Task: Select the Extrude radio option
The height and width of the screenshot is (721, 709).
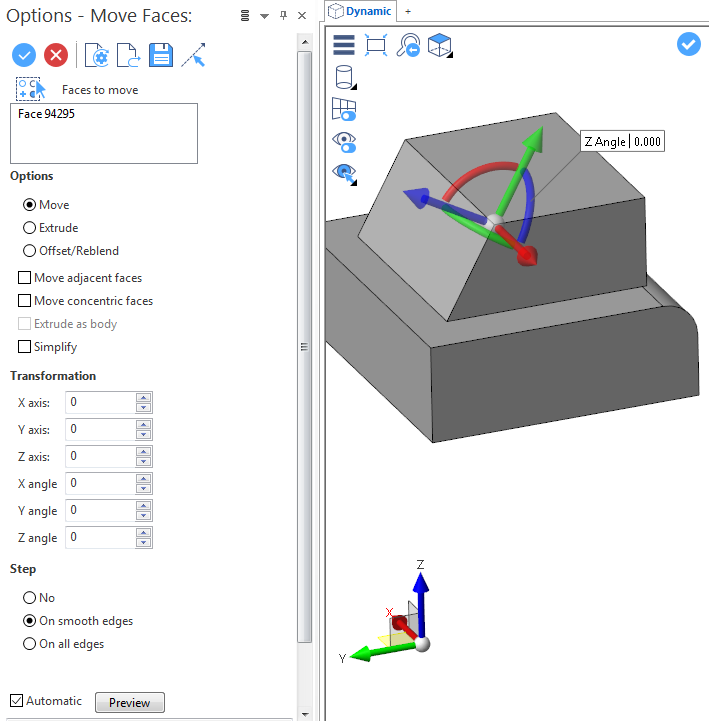Action: pyautogui.click(x=29, y=228)
